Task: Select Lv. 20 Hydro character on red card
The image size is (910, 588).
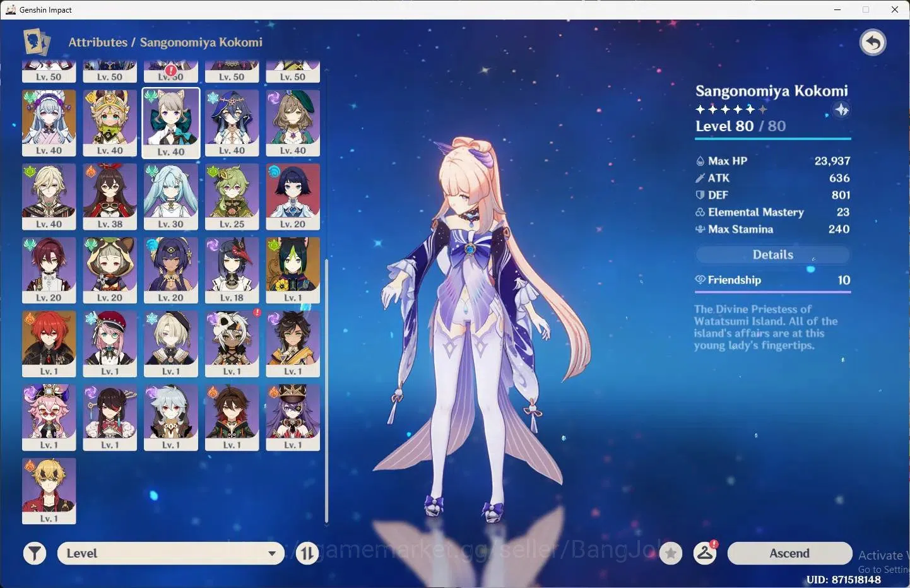Action: click(293, 197)
